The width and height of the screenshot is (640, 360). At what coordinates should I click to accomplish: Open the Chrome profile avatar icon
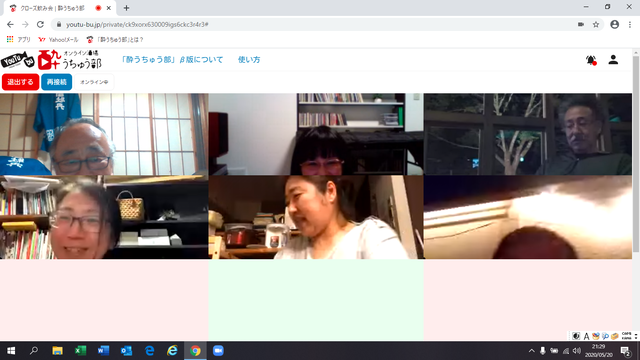[614, 24]
